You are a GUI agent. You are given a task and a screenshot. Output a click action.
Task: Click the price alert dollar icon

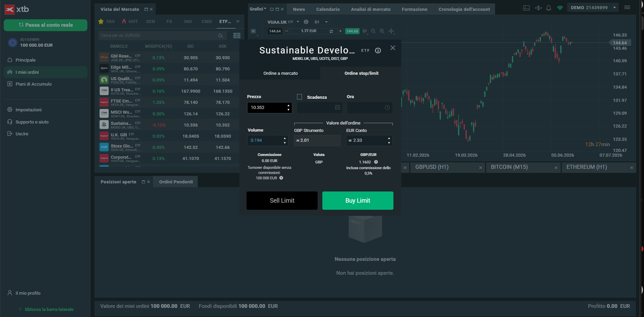tap(538, 8)
